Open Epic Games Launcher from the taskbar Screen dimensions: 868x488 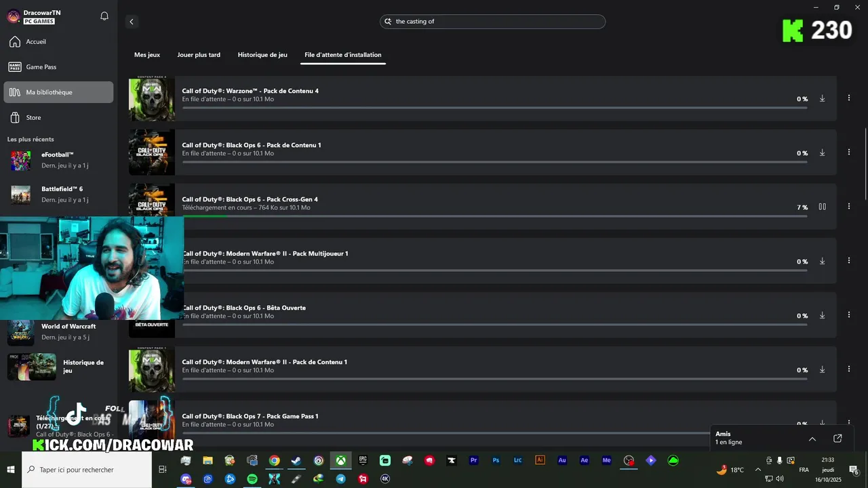pos(363,461)
